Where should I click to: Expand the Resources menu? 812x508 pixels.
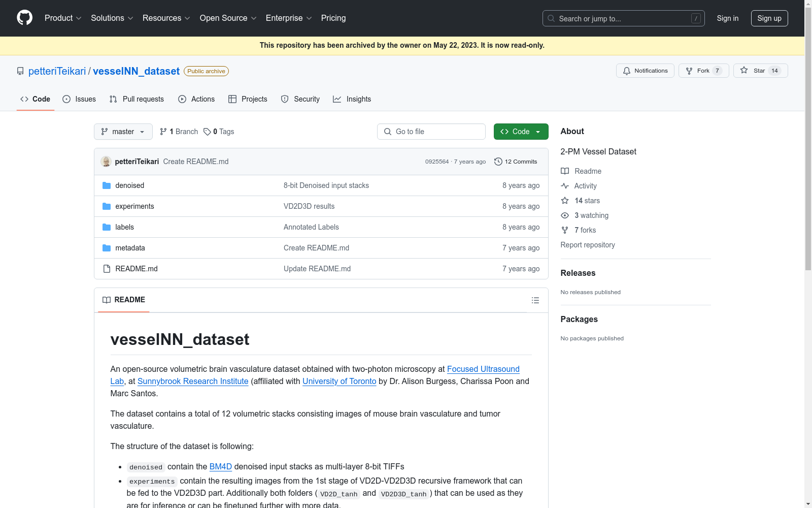coord(166,18)
